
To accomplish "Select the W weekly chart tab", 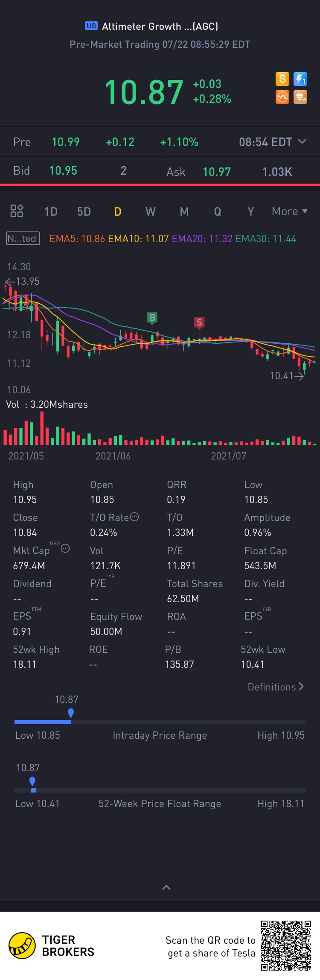I will [x=151, y=212].
